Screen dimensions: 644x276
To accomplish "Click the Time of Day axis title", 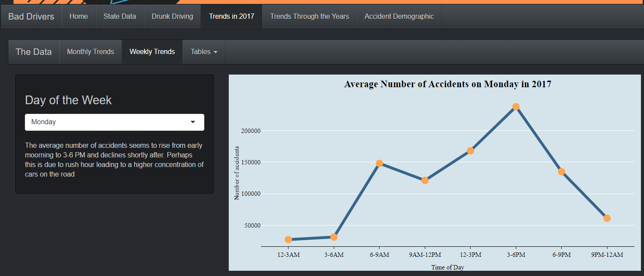I will coord(447,267).
